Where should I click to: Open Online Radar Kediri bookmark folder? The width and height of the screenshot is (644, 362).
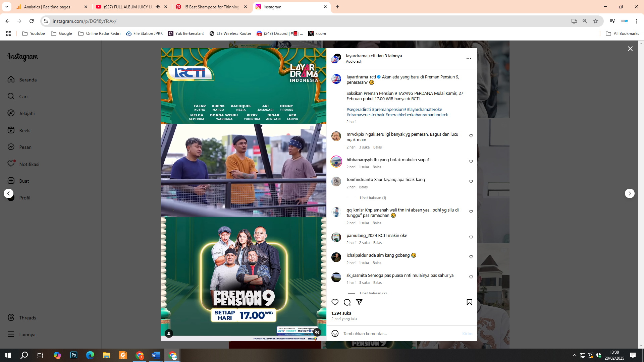pos(99,34)
